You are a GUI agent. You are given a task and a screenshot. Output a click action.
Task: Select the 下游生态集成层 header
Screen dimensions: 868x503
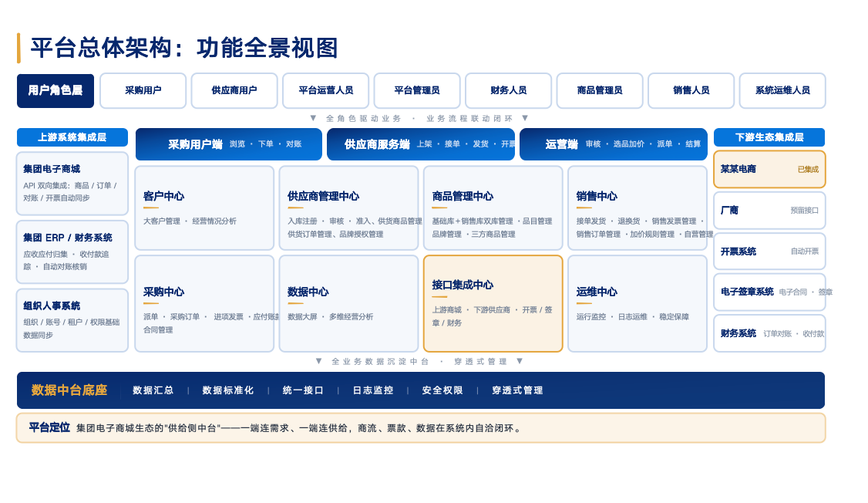click(x=769, y=137)
